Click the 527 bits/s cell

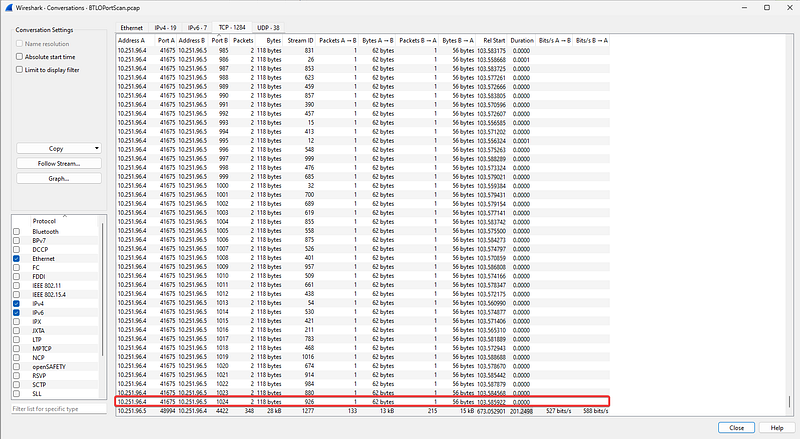(558, 411)
